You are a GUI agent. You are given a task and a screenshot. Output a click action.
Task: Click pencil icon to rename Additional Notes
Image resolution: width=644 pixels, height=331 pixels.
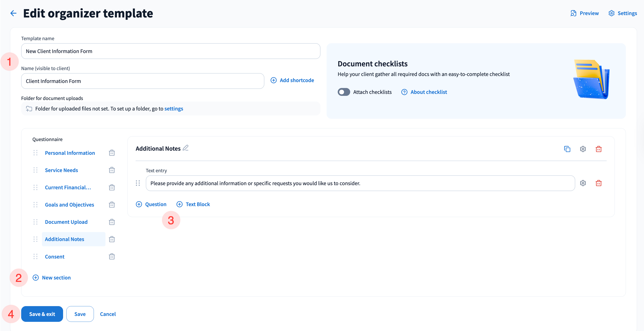coord(186,148)
